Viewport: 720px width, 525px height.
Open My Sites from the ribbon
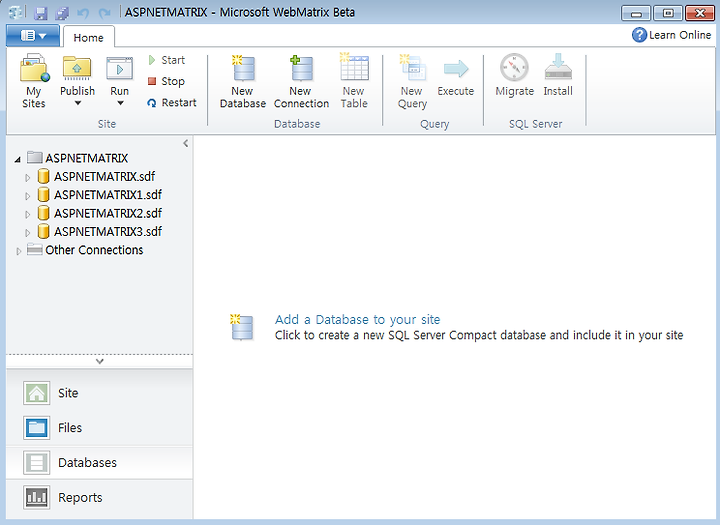pos(34,81)
